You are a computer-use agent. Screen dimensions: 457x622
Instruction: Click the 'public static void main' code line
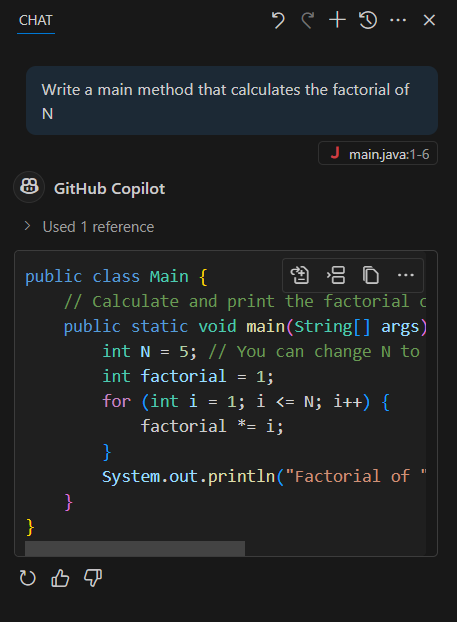click(x=245, y=326)
